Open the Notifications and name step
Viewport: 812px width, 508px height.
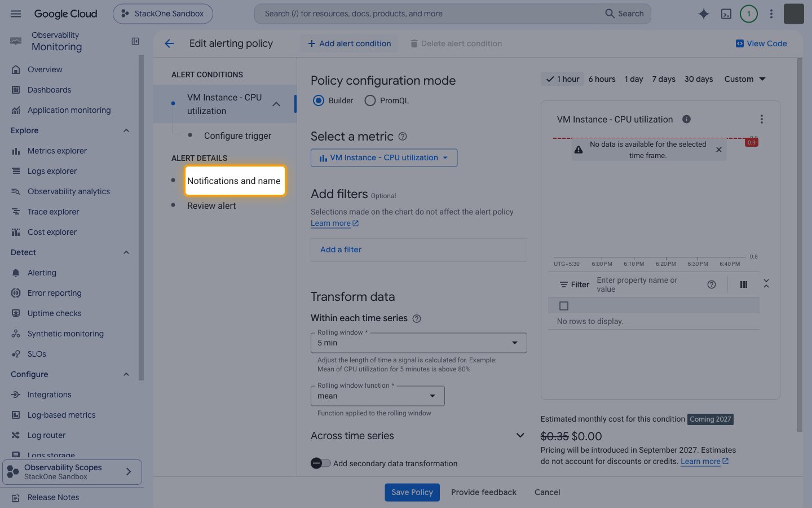click(233, 181)
